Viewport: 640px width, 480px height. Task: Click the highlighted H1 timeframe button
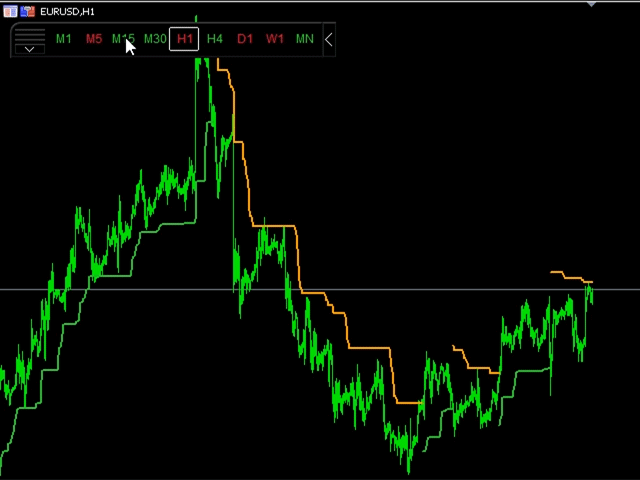(184, 39)
